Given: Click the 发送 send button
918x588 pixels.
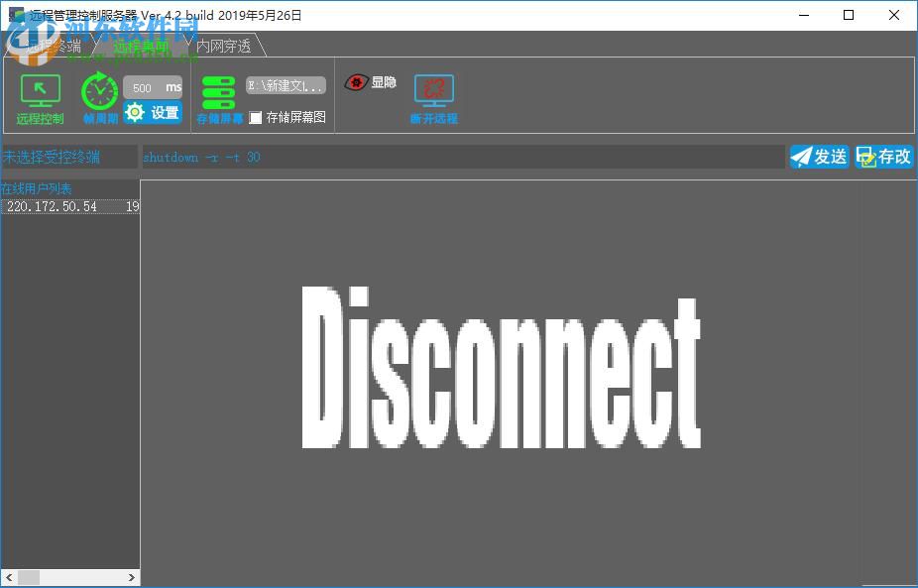Looking at the screenshot, I should click(x=819, y=157).
